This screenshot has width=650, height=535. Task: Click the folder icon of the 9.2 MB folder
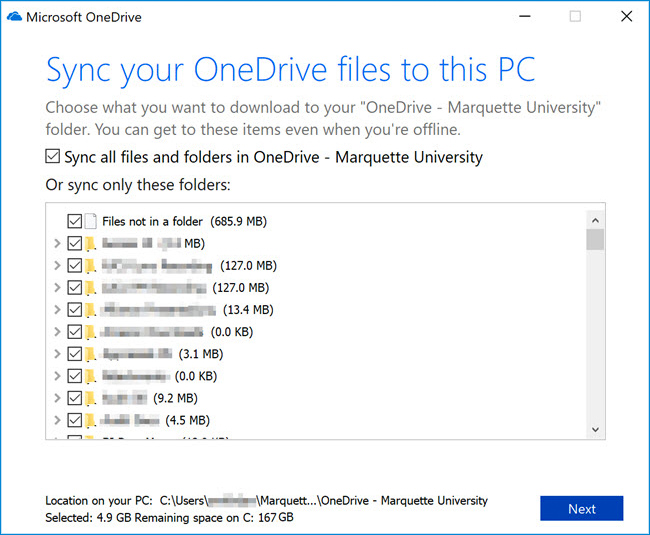[91, 398]
